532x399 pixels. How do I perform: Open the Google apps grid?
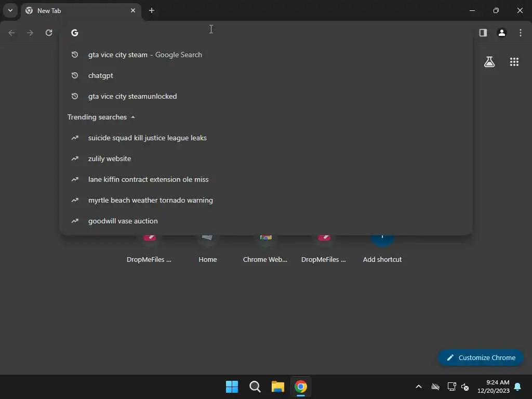click(x=514, y=62)
